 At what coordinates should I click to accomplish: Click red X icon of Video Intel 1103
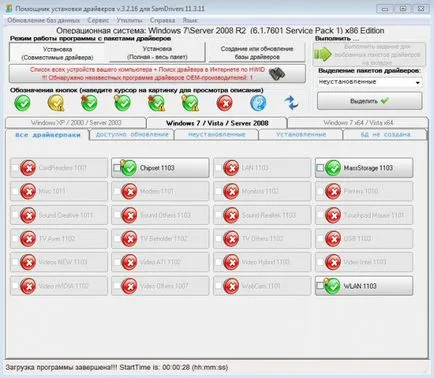tap(333, 262)
